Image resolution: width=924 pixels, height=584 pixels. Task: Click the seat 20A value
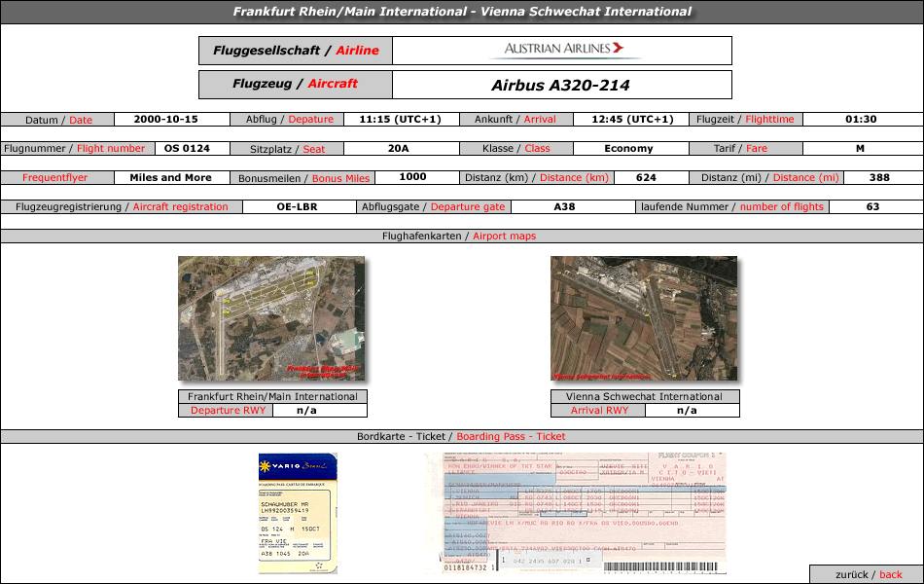pos(399,148)
